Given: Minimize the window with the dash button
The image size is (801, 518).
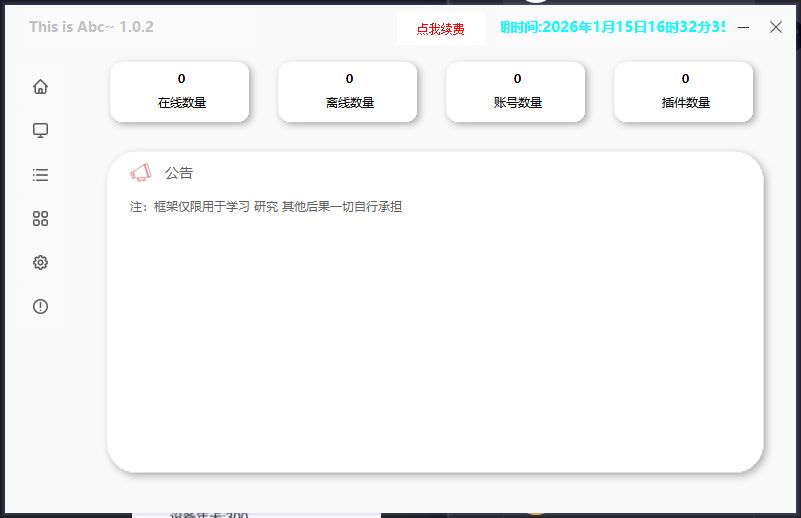Looking at the screenshot, I should 744,27.
